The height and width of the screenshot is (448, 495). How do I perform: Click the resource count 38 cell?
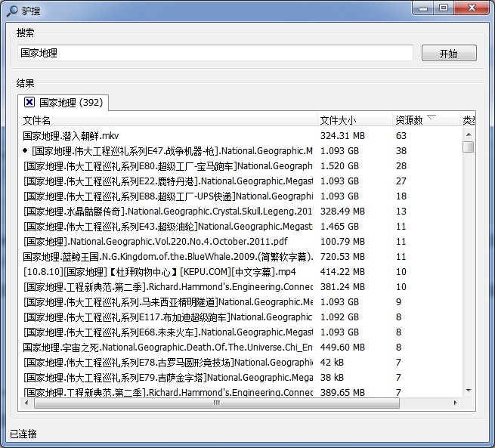point(401,151)
